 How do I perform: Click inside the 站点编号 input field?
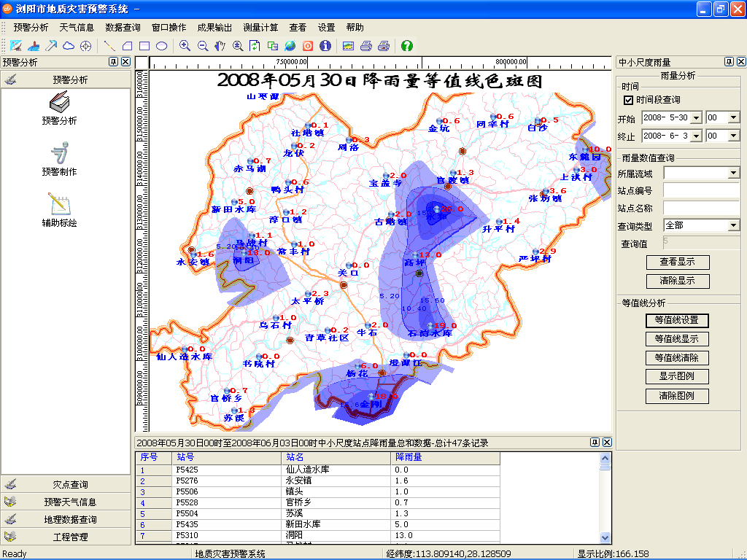click(x=701, y=191)
